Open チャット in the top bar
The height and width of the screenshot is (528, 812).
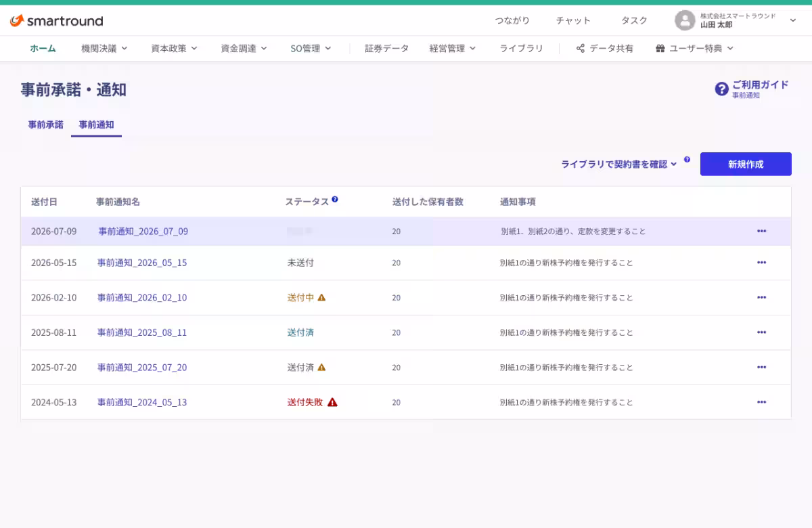click(x=573, y=21)
